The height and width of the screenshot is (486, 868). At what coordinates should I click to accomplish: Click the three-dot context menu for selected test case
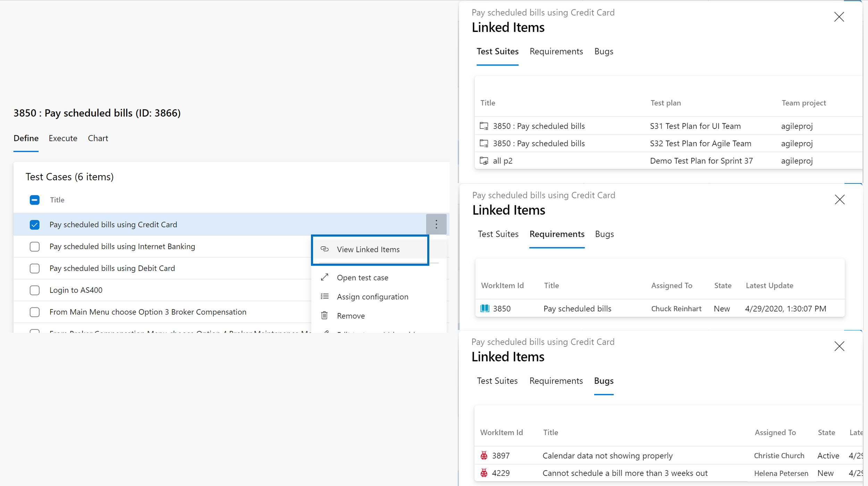pyautogui.click(x=436, y=224)
